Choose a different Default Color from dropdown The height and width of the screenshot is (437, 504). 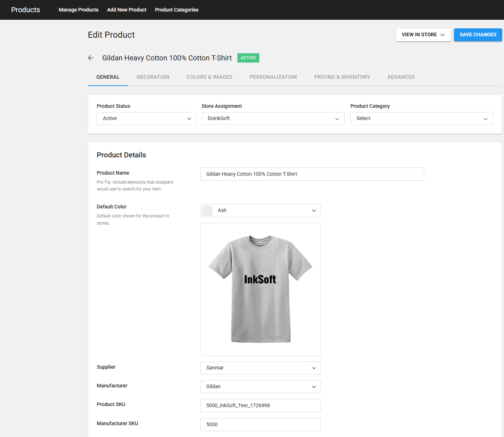pos(260,211)
